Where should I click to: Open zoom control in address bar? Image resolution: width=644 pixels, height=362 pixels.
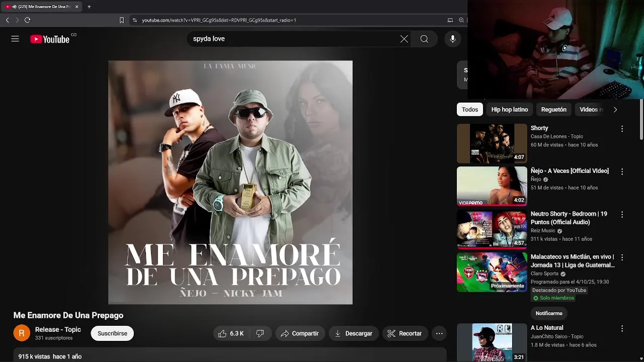point(461,20)
